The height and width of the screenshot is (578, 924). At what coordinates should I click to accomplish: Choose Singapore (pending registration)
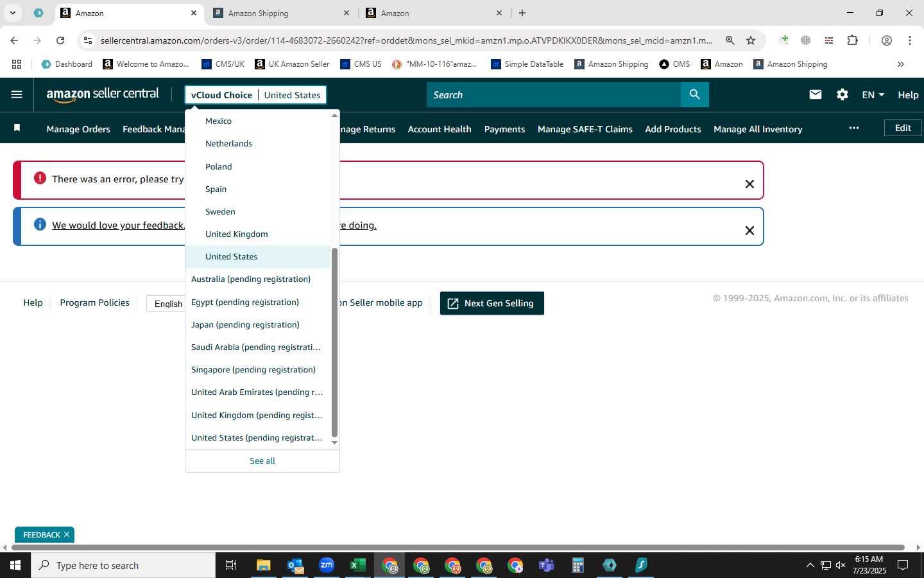click(x=253, y=369)
